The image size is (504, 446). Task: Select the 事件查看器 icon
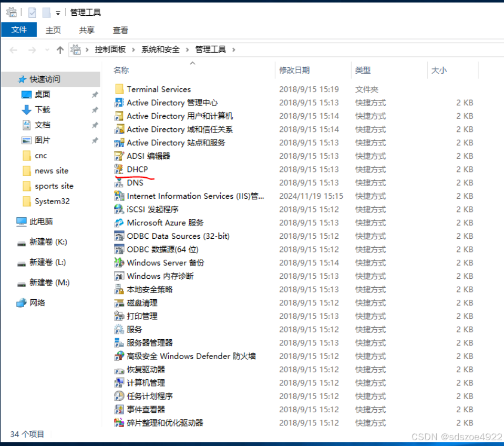click(119, 409)
